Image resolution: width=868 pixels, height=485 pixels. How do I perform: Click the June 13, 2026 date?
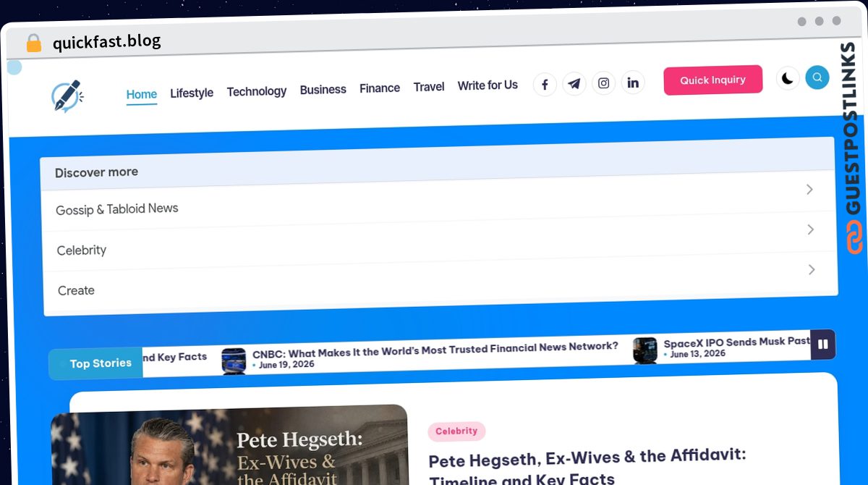(697, 354)
